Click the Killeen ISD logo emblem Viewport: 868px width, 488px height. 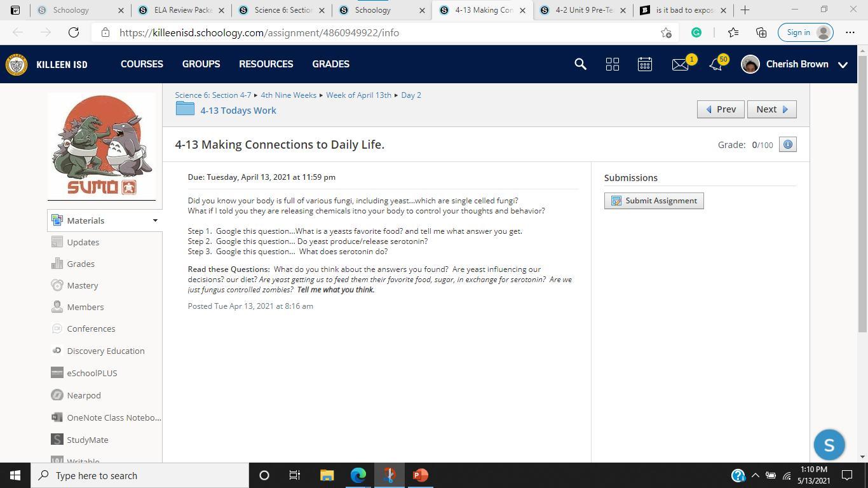point(17,64)
